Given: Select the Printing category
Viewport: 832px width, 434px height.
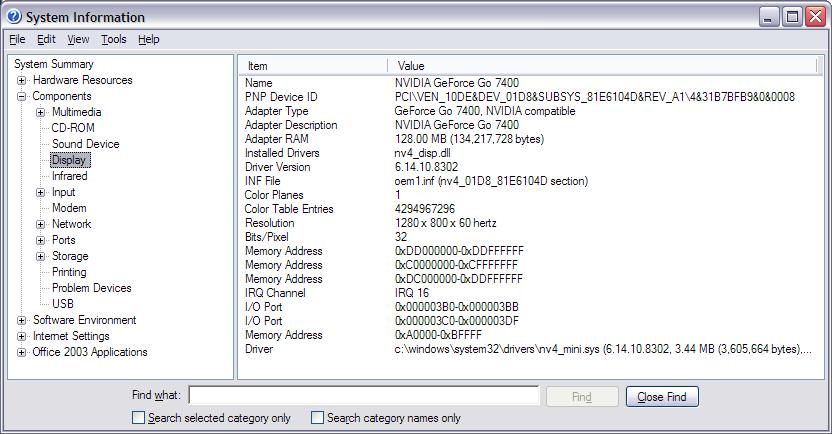Looking at the screenshot, I should (x=69, y=272).
